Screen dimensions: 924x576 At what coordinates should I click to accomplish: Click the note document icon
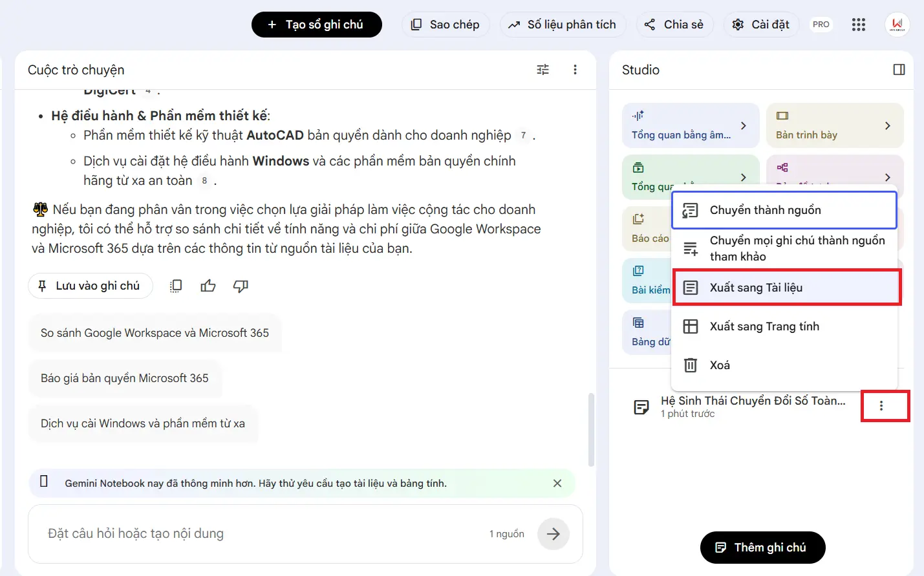point(641,407)
